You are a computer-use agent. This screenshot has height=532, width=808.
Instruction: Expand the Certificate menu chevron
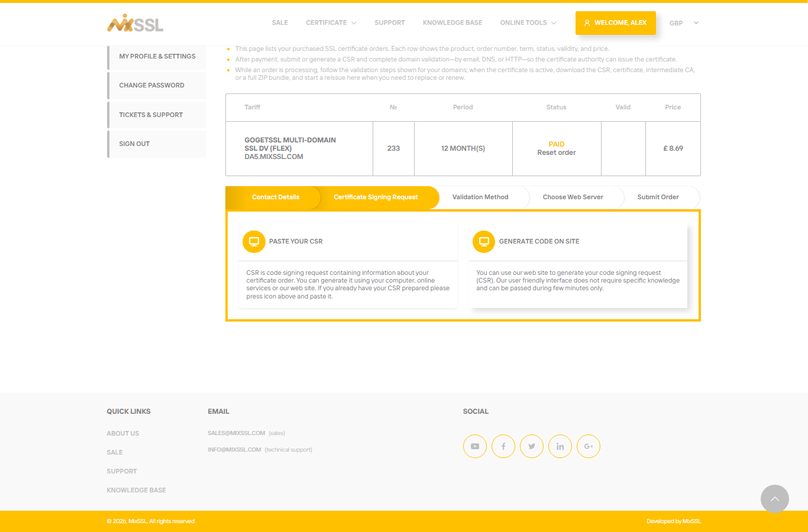tap(354, 23)
